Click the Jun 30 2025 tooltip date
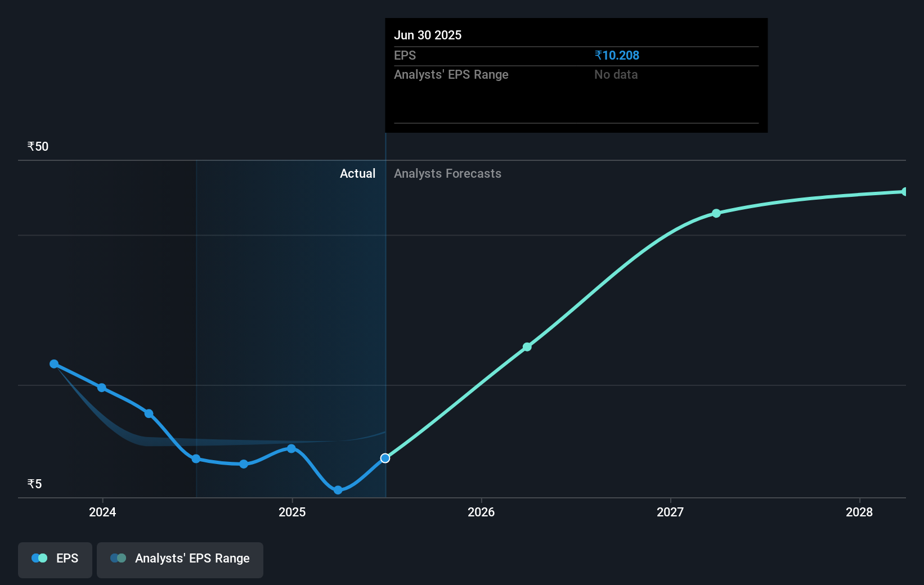This screenshot has height=585, width=924. click(x=428, y=35)
